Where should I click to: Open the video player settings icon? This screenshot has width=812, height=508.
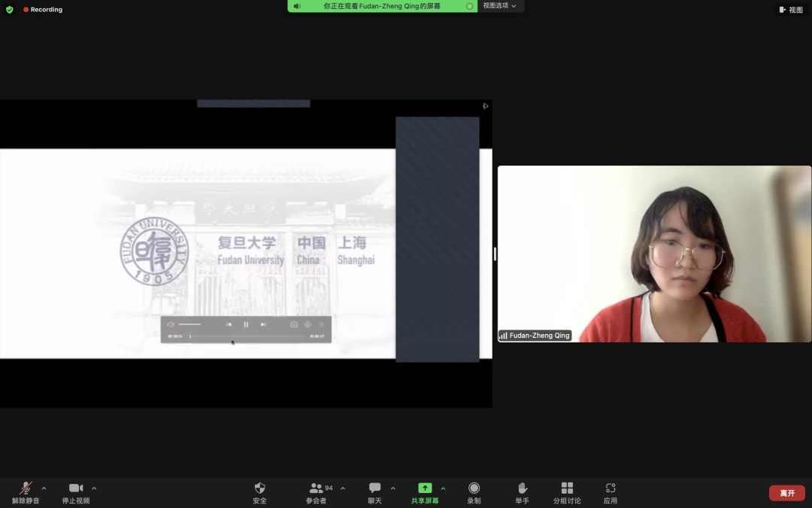(x=308, y=324)
